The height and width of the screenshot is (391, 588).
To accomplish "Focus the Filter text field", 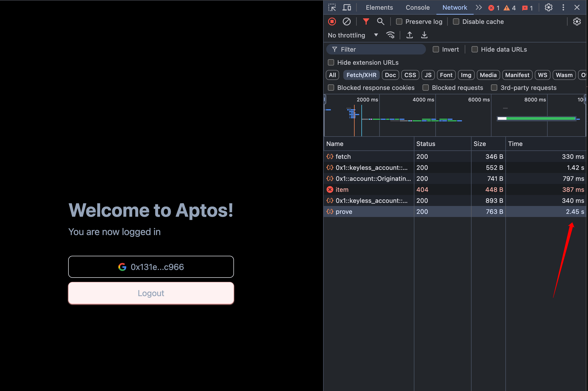I will tap(376, 49).
